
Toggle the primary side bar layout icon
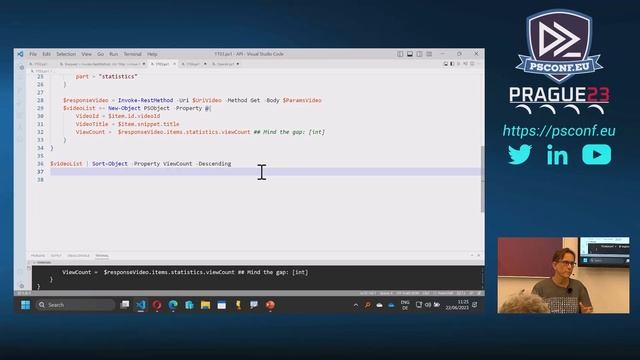click(400, 54)
